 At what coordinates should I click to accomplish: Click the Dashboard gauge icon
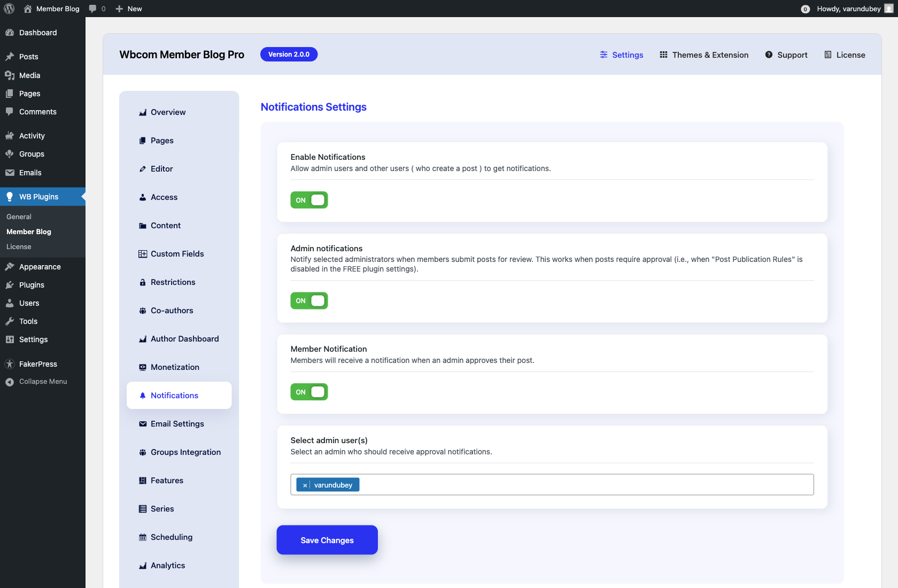click(10, 33)
